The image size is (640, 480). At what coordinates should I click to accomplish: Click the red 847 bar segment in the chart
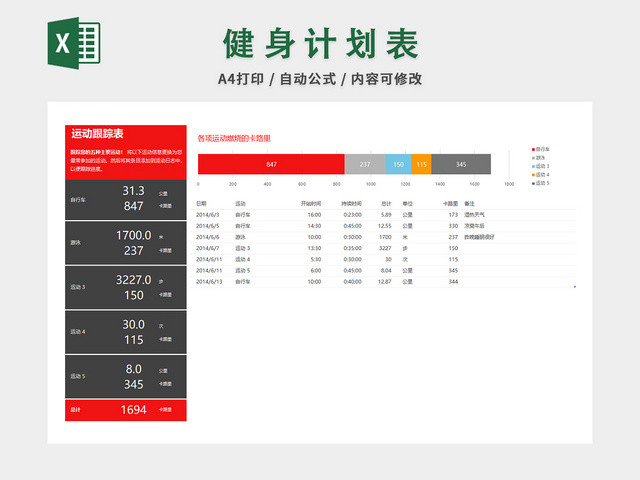coord(271,164)
